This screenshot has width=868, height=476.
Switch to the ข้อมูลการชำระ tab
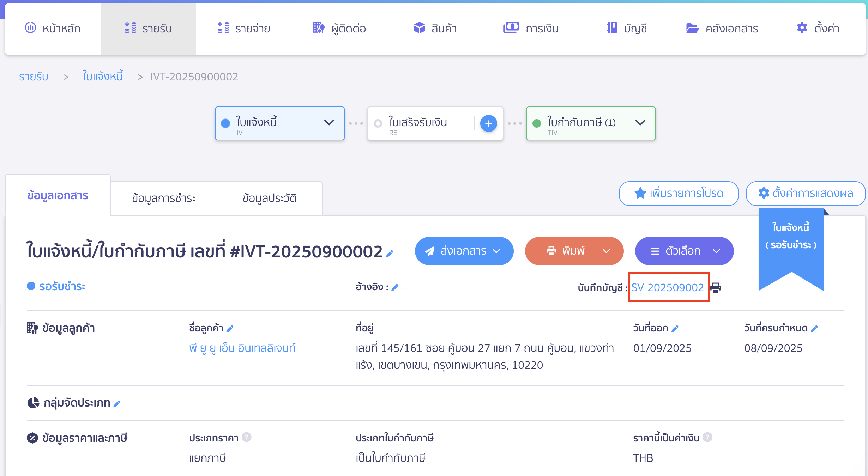(164, 198)
